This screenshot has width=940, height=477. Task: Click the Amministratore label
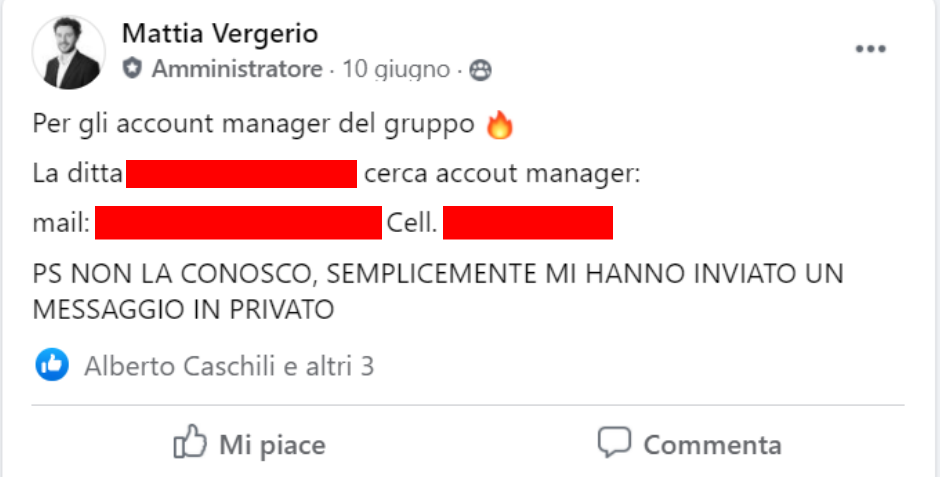coord(237,70)
